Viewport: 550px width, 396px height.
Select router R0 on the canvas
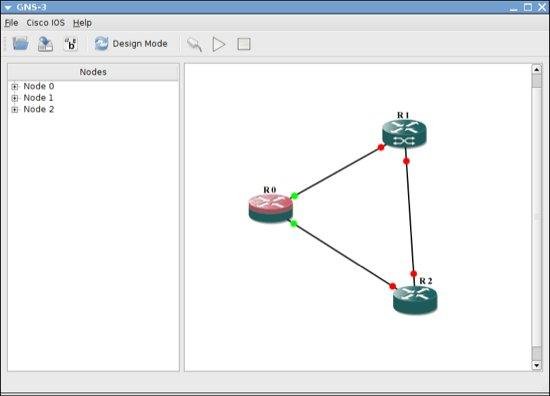pos(270,209)
